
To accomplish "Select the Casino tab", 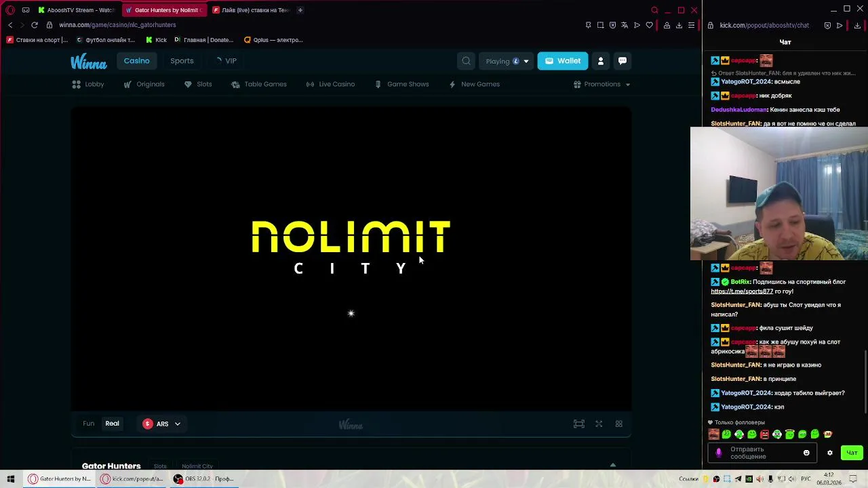I will click(136, 61).
